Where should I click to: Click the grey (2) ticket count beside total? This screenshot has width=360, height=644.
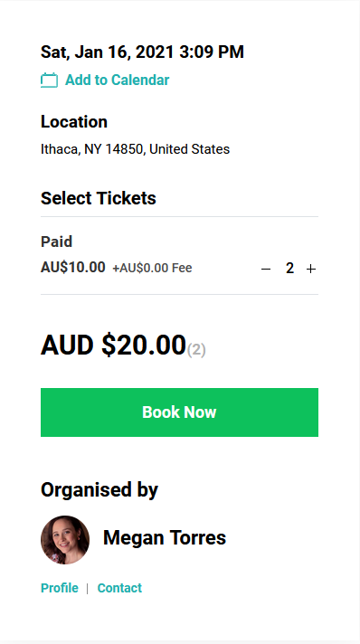[196, 350]
